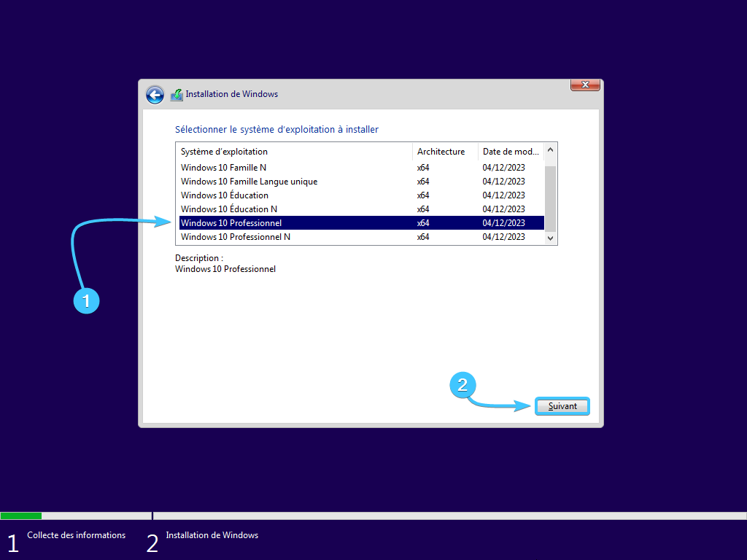Select Windows 10 Professionnel N row
Image resolution: width=747 pixels, height=560 pixels.
click(x=362, y=237)
